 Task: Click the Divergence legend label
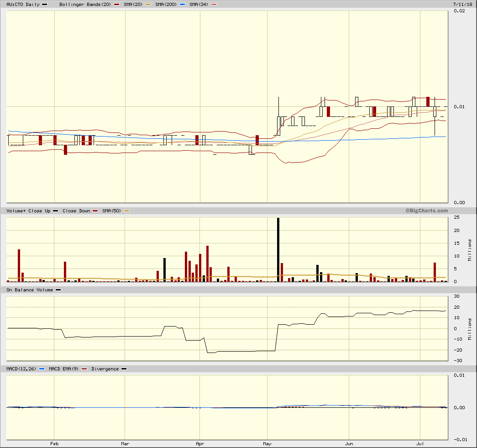105,369
